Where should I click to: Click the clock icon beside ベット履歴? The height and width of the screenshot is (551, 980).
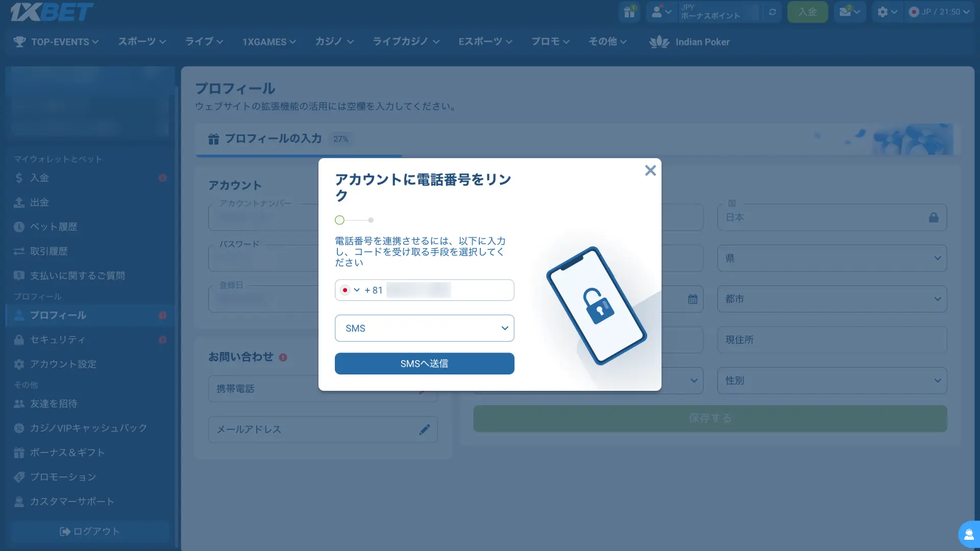(x=19, y=227)
